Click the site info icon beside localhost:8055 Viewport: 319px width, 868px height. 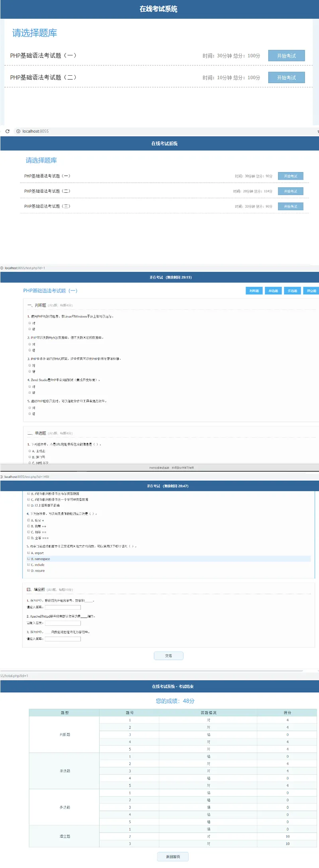tap(18, 131)
